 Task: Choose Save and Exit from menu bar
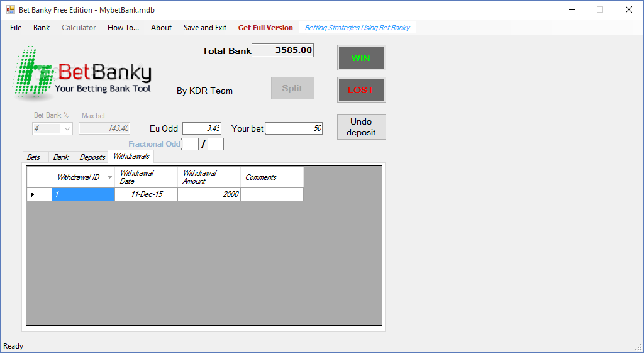[205, 28]
